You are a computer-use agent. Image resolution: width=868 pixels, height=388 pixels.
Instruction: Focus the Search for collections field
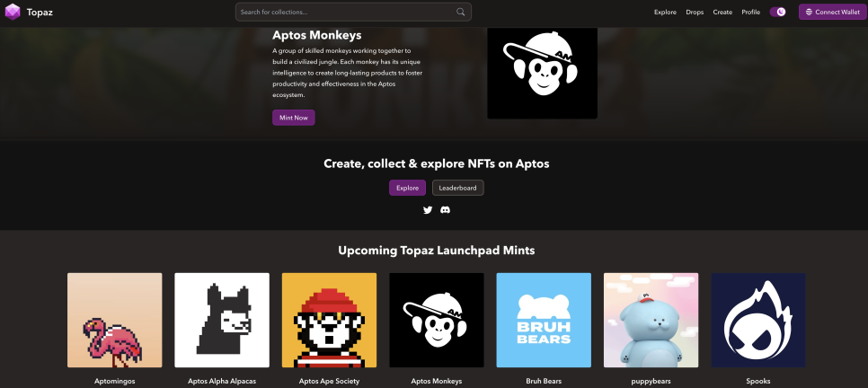coord(353,12)
